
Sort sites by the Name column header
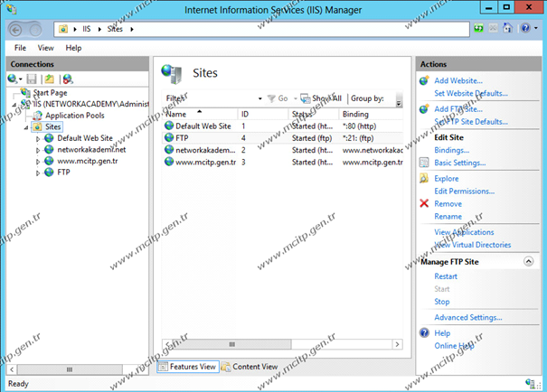pyautogui.click(x=200, y=115)
